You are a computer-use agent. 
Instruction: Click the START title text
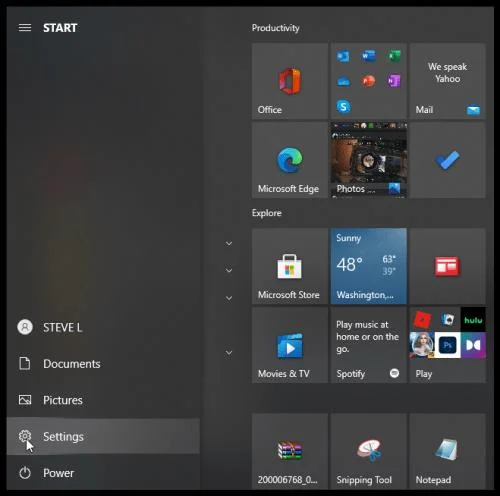60,28
